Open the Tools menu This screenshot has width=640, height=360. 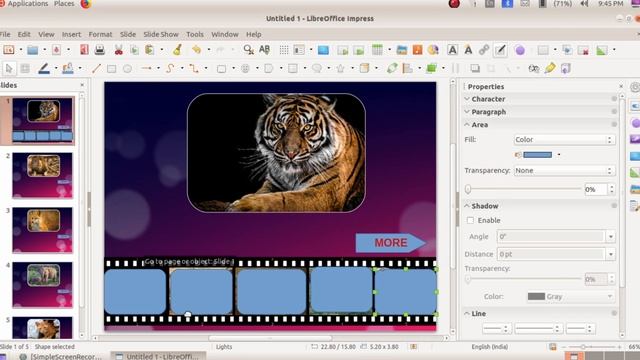click(195, 34)
